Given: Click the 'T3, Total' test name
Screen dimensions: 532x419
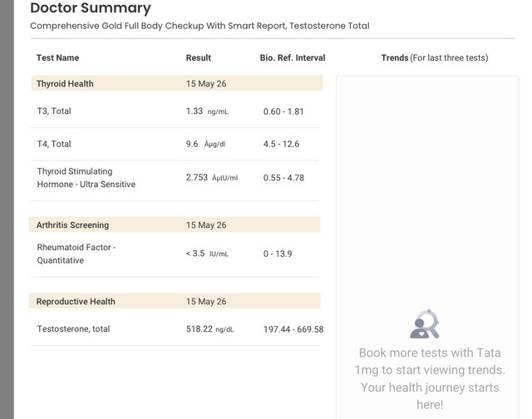Looking at the screenshot, I should [x=54, y=111].
